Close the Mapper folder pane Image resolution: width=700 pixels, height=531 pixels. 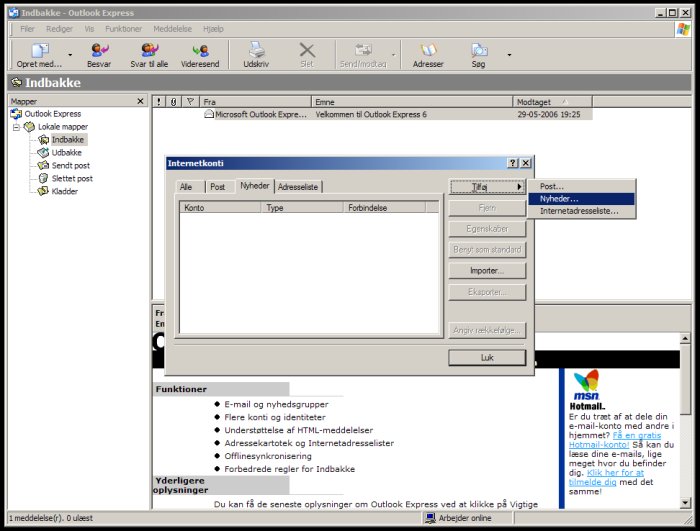pyautogui.click(x=141, y=101)
